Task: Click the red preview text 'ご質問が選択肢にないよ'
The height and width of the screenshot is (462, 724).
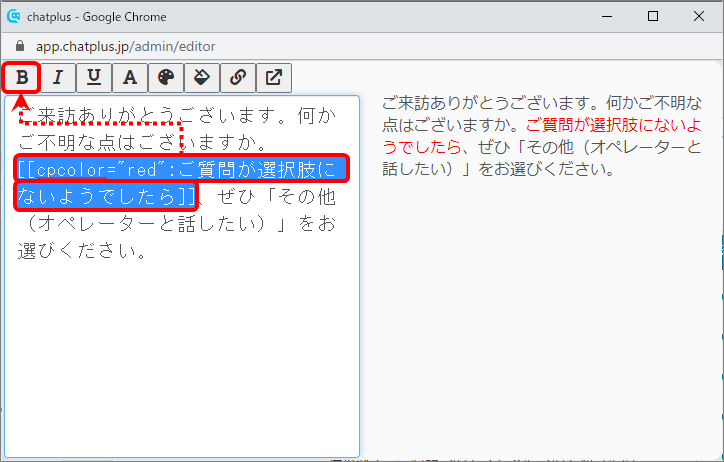Action: point(614,125)
